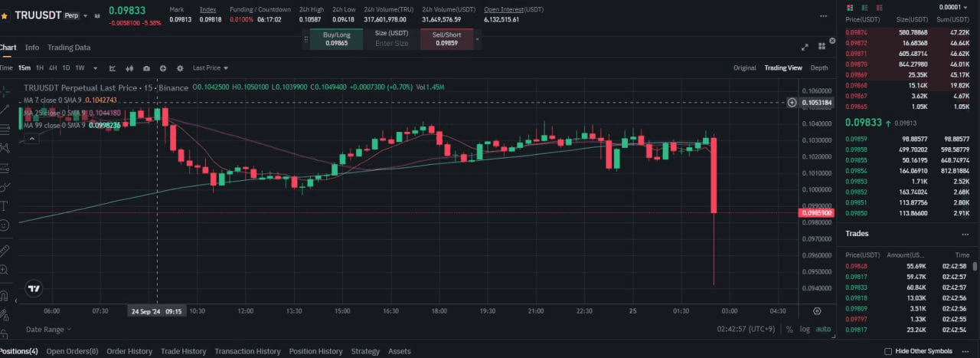Click the Sell/Short button
Image resolution: width=980 pixels, height=358 pixels.
pos(446,39)
